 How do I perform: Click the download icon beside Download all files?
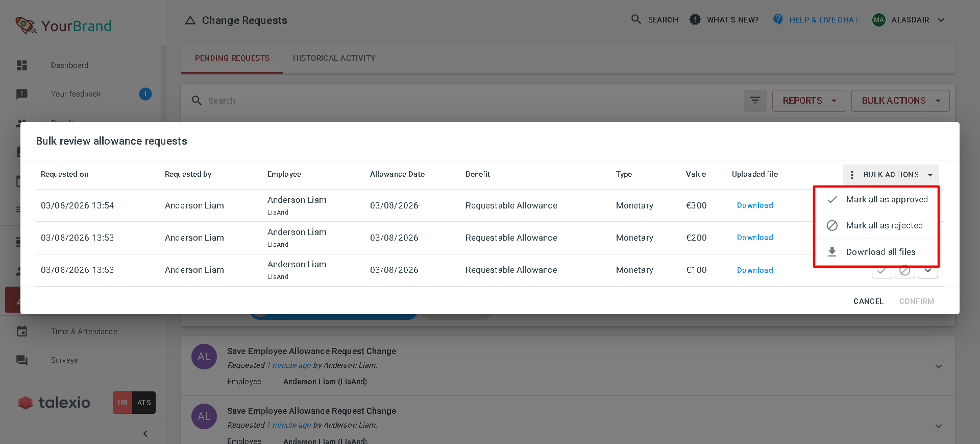(832, 252)
